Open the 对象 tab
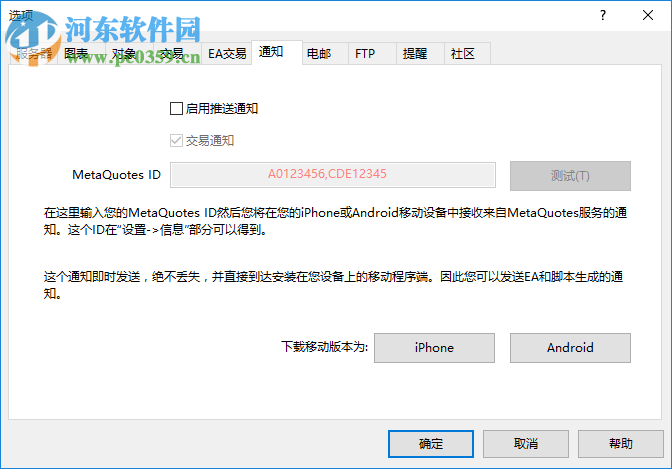 (x=129, y=54)
